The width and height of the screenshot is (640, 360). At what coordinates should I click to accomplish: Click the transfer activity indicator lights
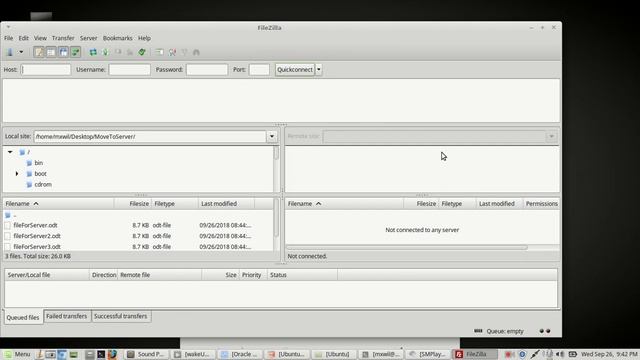click(x=545, y=331)
